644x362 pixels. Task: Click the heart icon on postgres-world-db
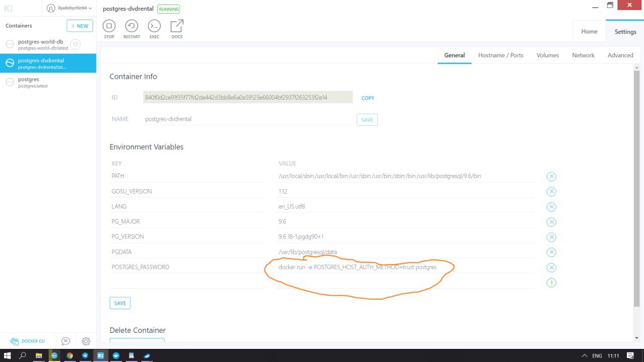click(75, 45)
